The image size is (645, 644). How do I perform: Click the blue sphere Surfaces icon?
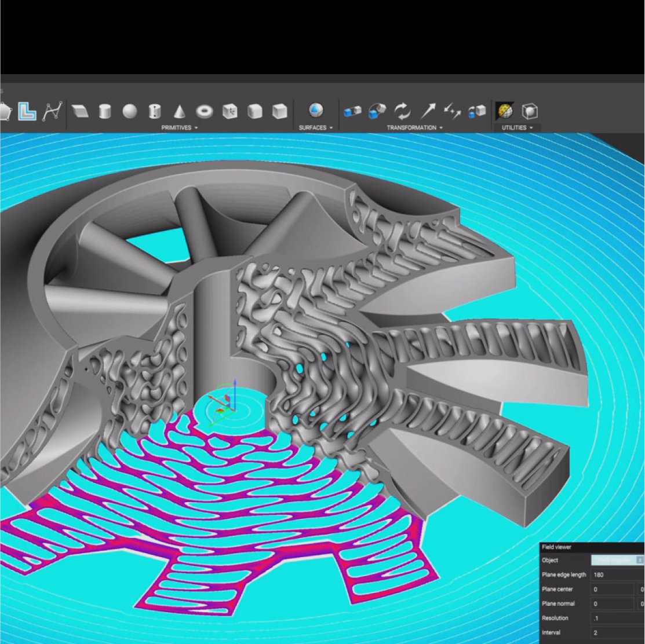pos(315,110)
